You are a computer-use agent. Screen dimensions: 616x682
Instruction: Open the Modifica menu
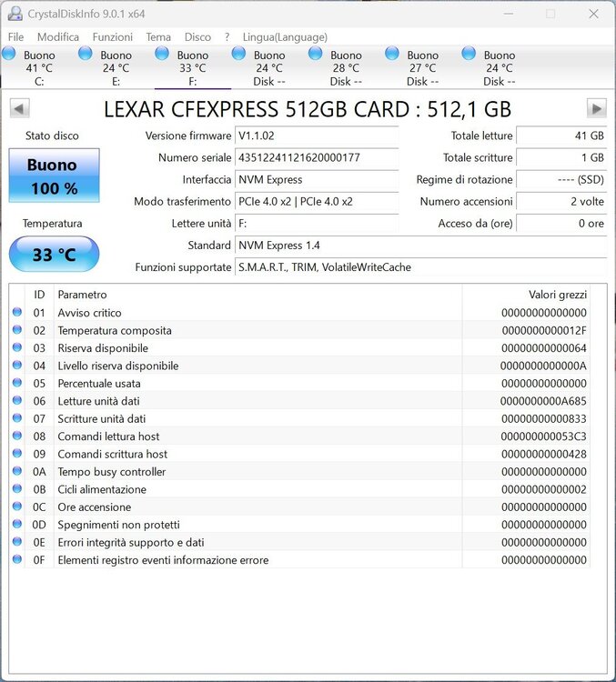click(x=58, y=37)
